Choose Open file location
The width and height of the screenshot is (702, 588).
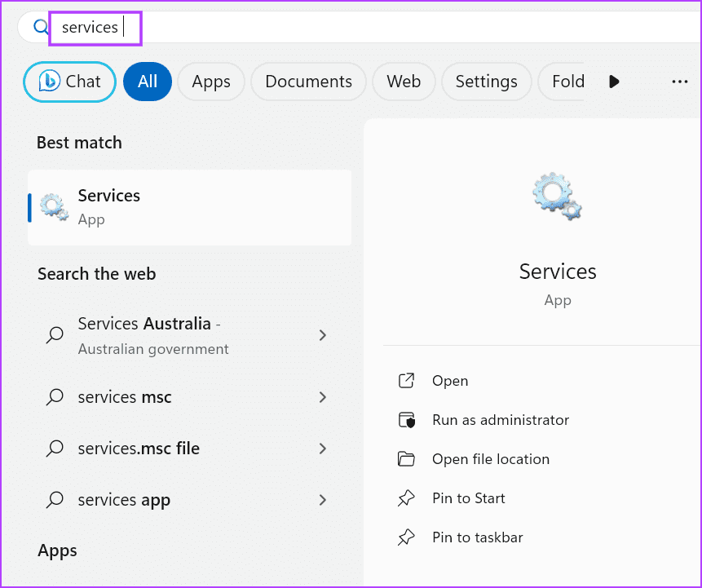click(x=491, y=459)
